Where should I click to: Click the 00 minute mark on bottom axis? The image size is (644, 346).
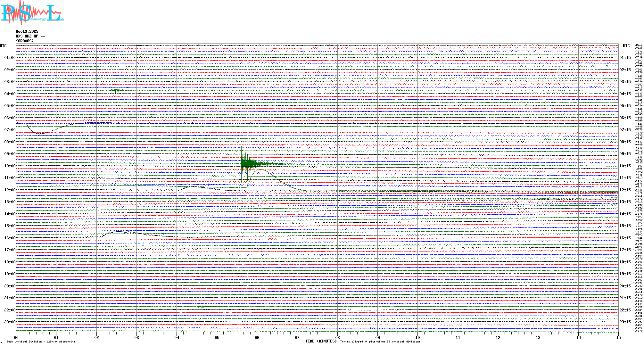16,338
